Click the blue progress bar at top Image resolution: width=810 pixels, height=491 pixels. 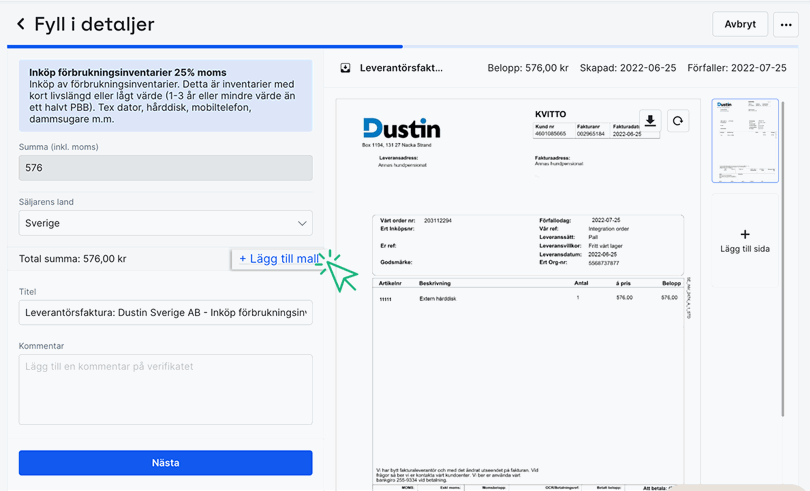coord(205,46)
